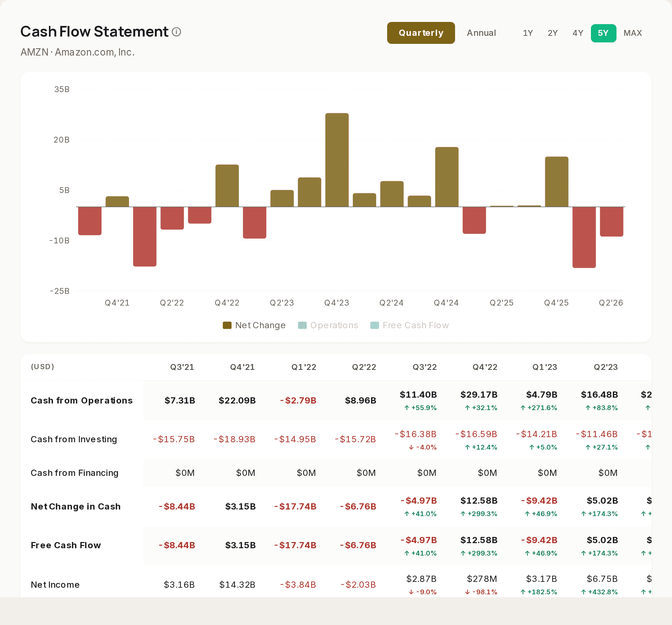
Task: Click the $14.32B Net Income cell
Action: click(x=237, y=585)
